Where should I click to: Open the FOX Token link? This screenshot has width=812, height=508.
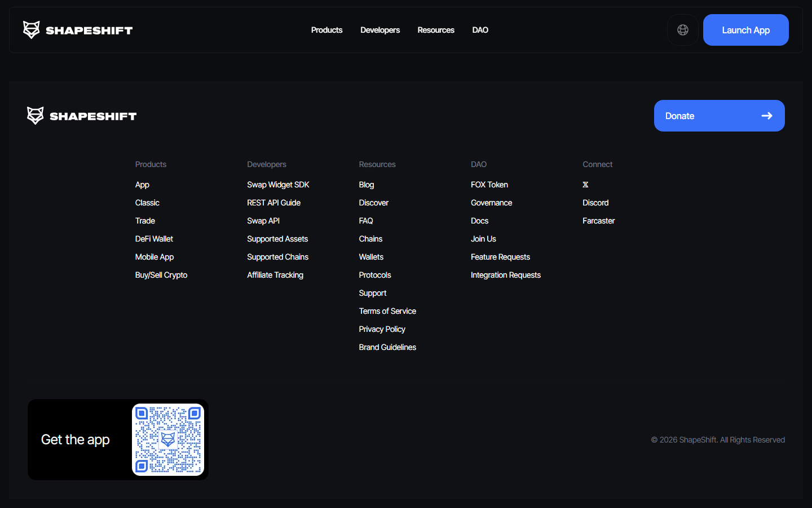pyautogui.click(x=489, y=185)
